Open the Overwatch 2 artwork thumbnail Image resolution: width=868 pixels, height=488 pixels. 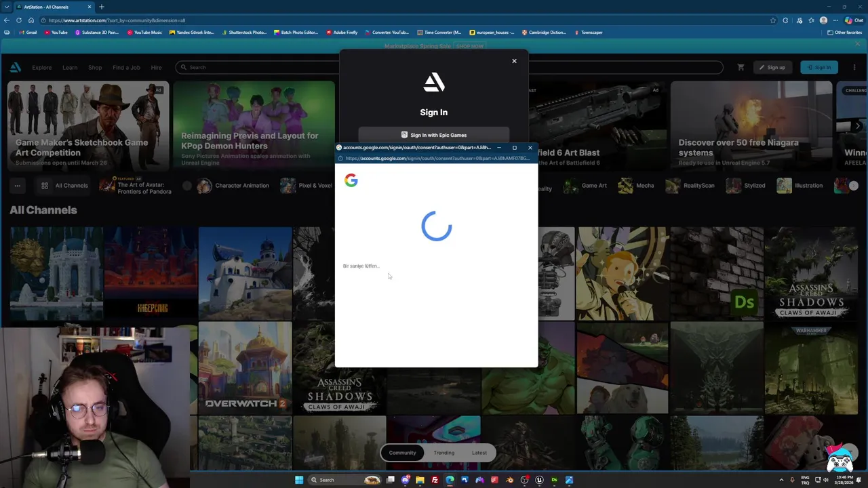245,367
